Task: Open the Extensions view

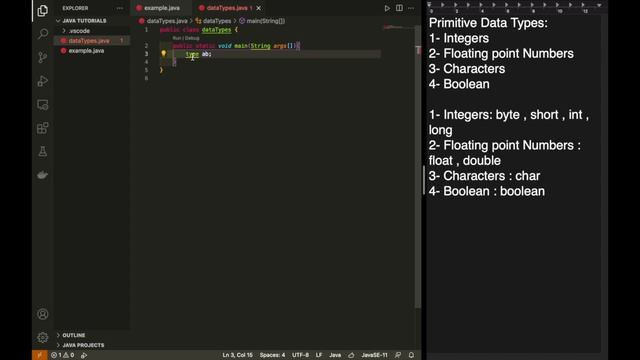Action: pyautogui.click(x=42, y=128)
